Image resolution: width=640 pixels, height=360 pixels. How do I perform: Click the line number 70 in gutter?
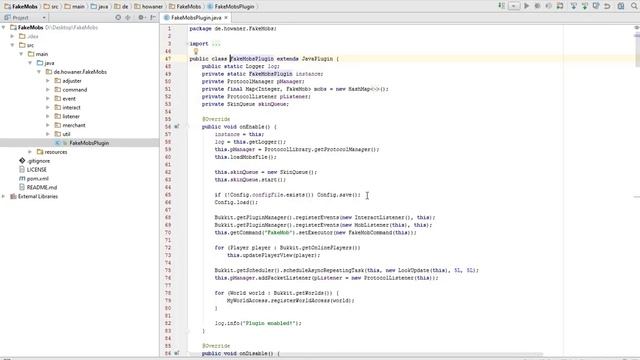[x=168, y=232]
